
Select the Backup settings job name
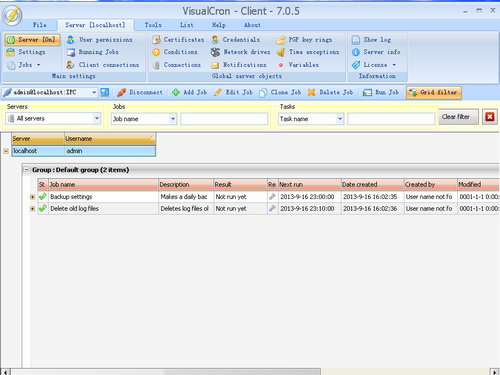(71, 197)
